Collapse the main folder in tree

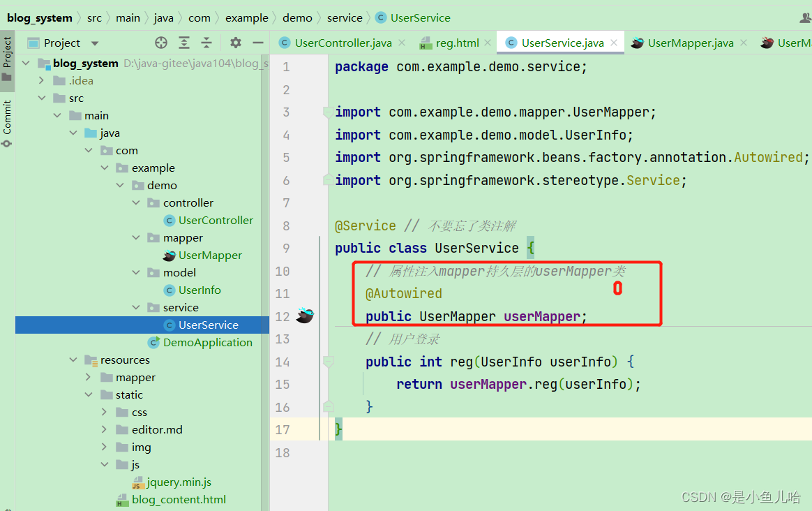coord(57,115)
